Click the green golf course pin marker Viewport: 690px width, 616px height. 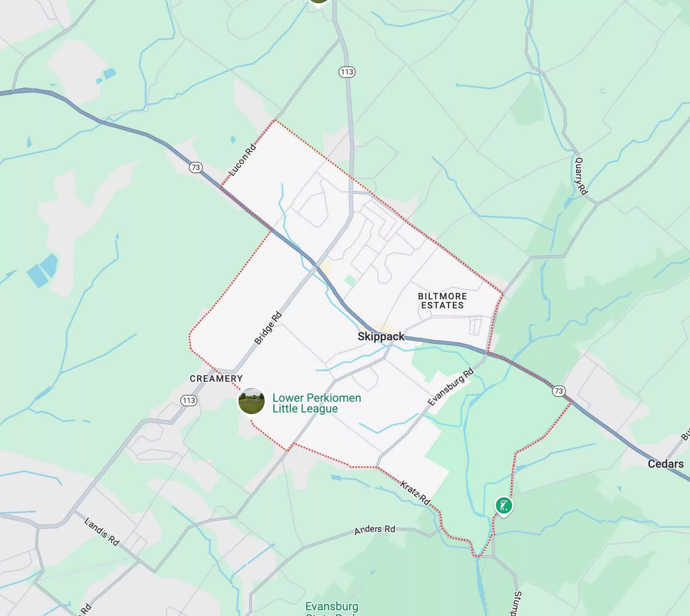[504, 506]
